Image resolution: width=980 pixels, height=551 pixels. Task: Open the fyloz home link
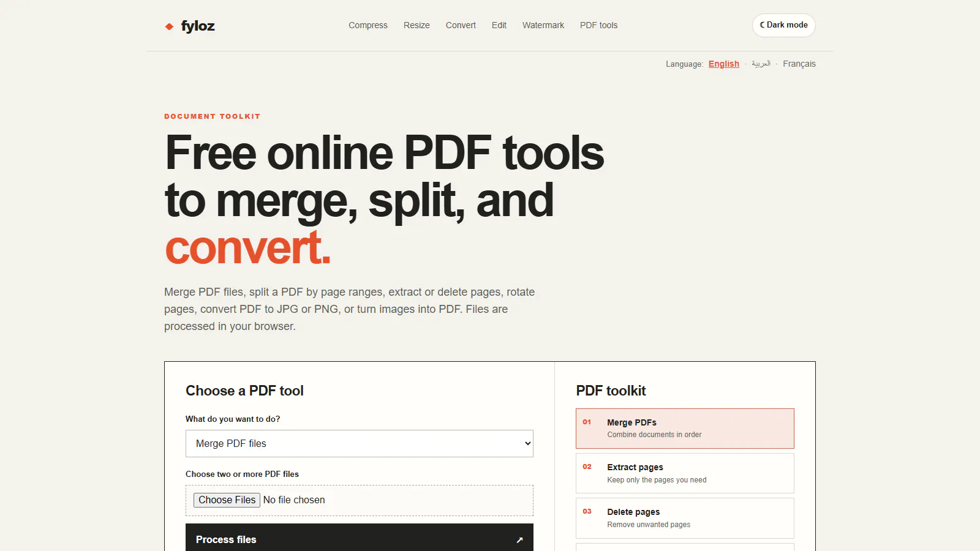(190, 26)
